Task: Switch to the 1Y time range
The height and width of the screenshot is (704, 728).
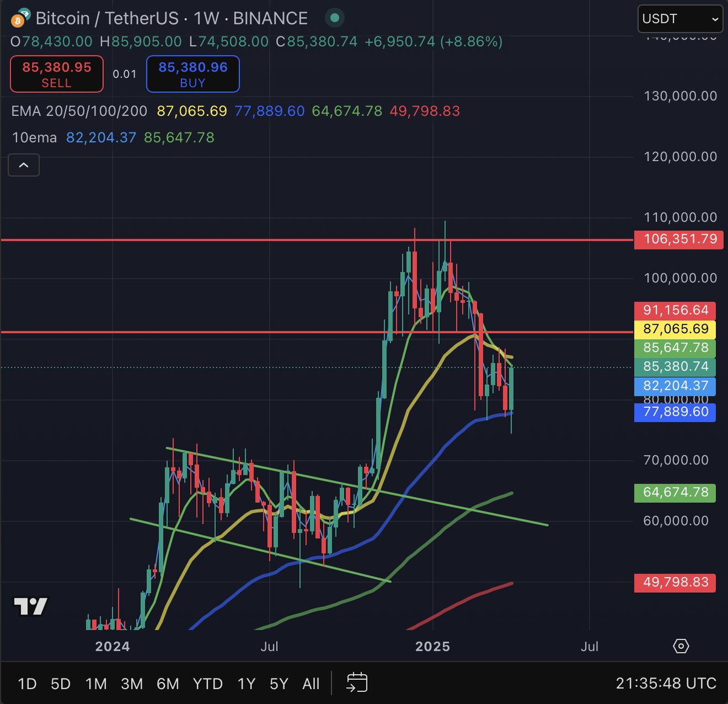Action: click(246, 684)
